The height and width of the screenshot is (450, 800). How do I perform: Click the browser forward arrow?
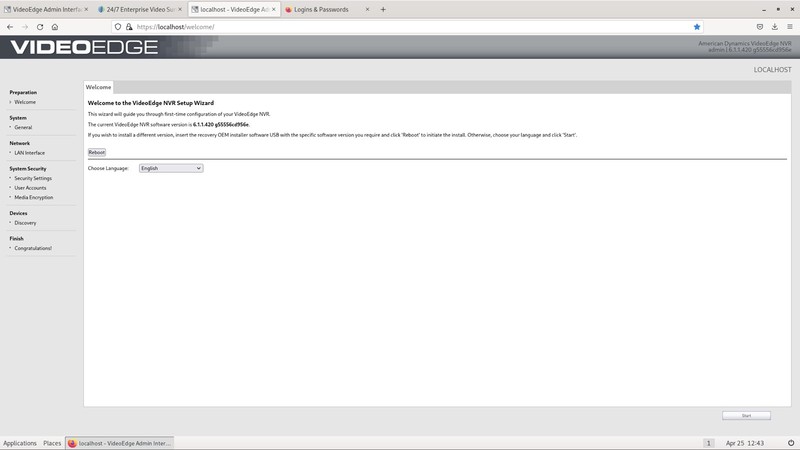[25, 27]
